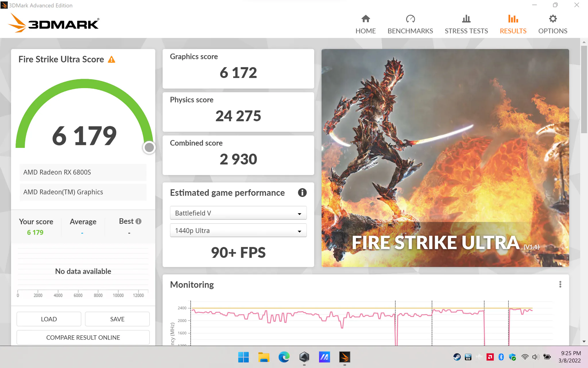Open the BENCHMARKS tab
The image size is (588, 368).
(410, 25)
